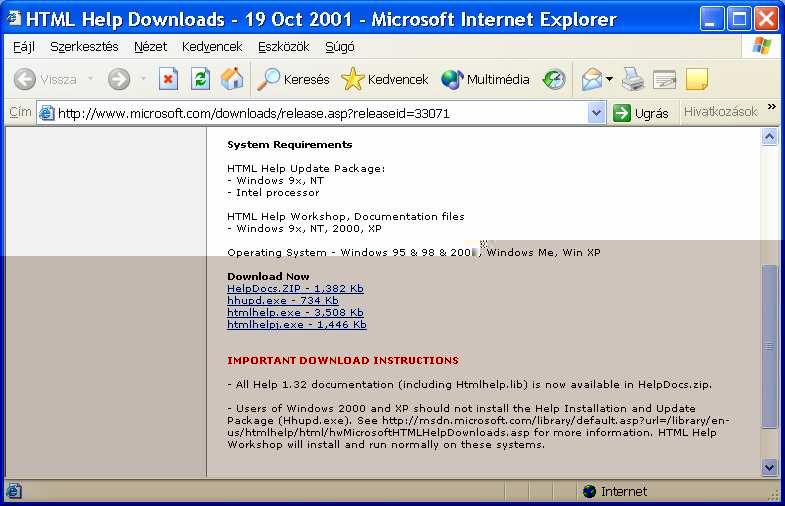The width and height of the screenshot is (785, 506).
Task: Open the Kedvencek star toolbar button
Action: tap(384, 79)
